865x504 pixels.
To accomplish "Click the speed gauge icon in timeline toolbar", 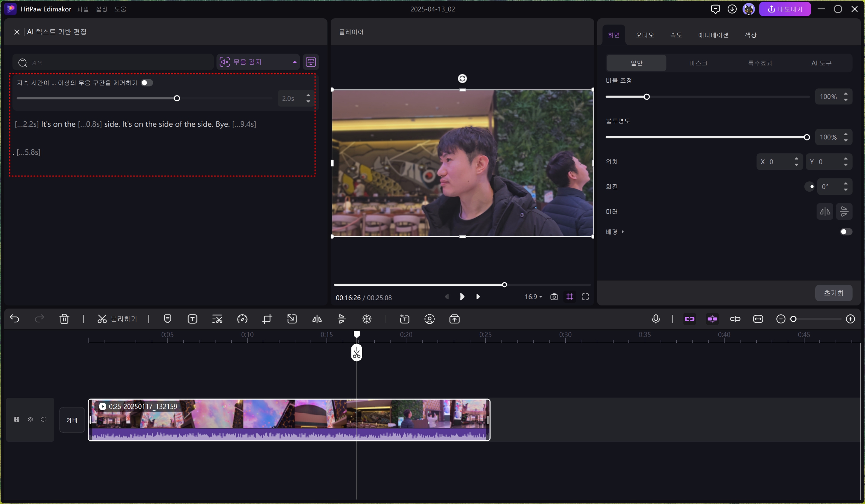I will [x=242, y=319].
